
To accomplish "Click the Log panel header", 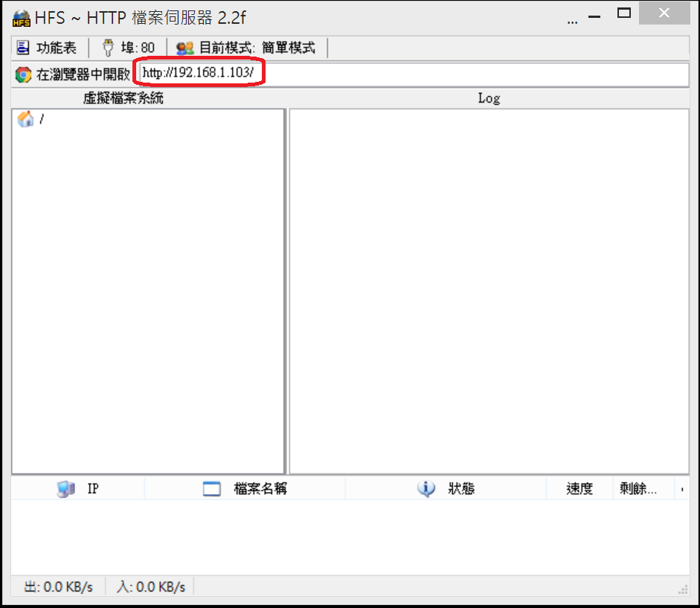I will click(x=489, y=97).
